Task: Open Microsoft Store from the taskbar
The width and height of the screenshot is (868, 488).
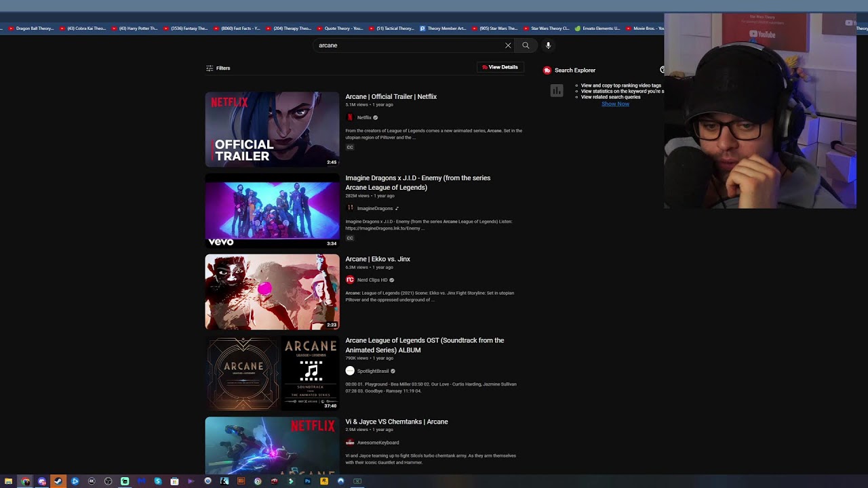Action: [174, 481]
